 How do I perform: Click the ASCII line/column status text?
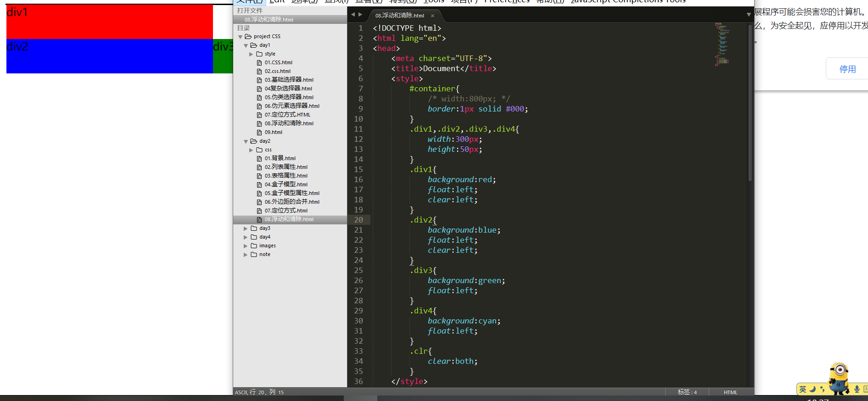259,392
